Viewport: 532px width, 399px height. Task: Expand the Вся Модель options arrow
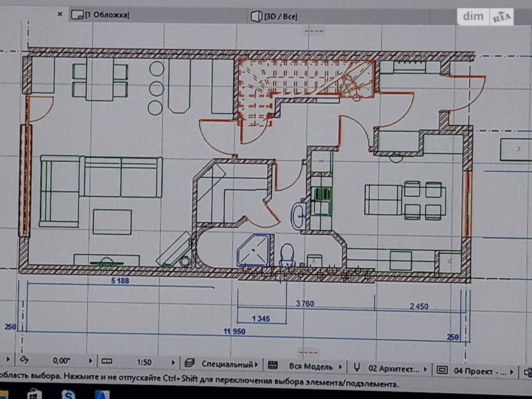pos(340,367)
